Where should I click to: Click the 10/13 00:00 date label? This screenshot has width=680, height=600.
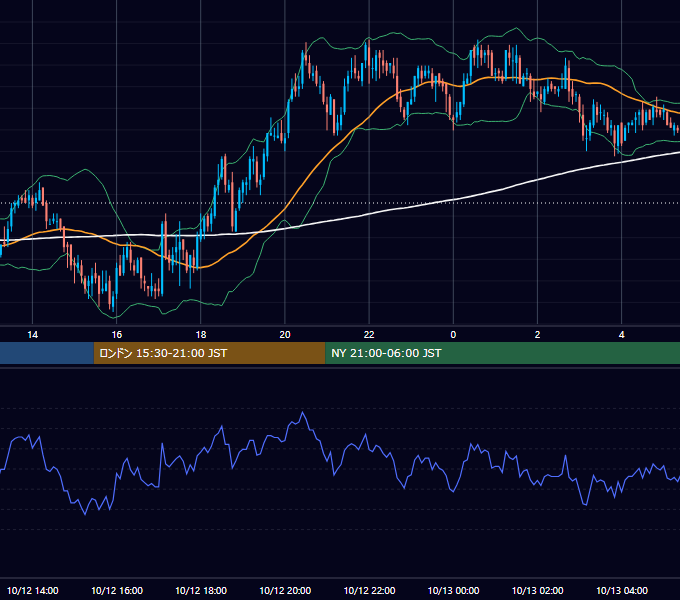click(453, 590)
